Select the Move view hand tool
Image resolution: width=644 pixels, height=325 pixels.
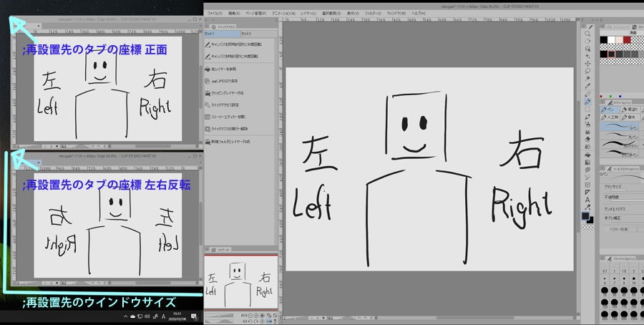587,41
